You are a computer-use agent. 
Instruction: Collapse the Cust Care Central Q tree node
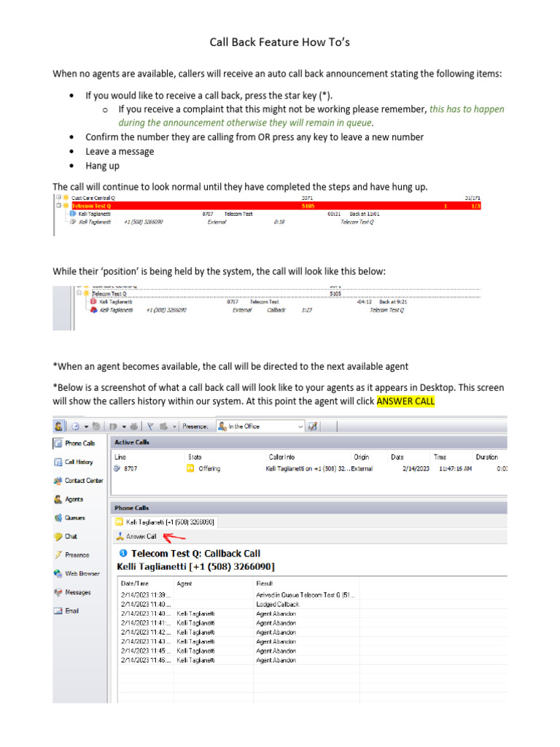pyautogui.click(x=58, y=197)
